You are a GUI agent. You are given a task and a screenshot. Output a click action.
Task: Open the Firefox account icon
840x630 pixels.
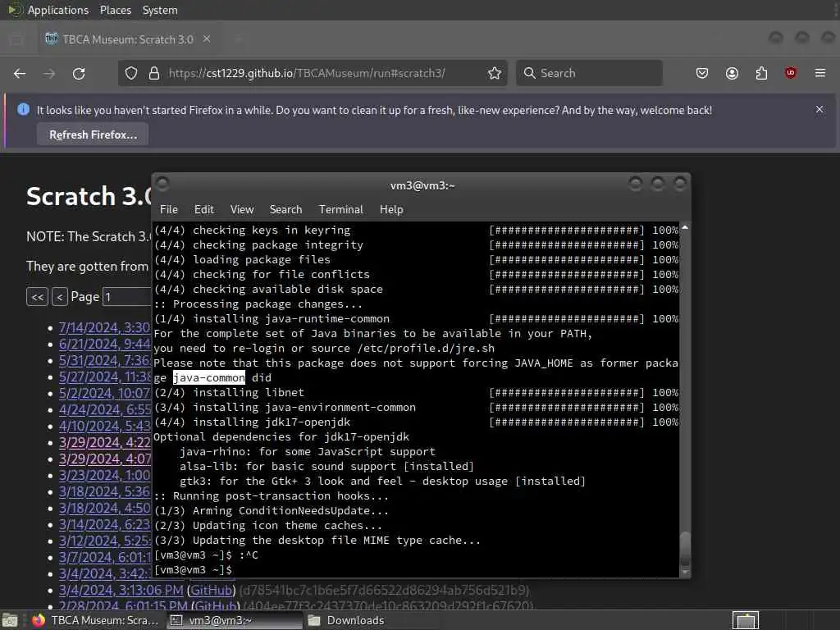(732, 73)
